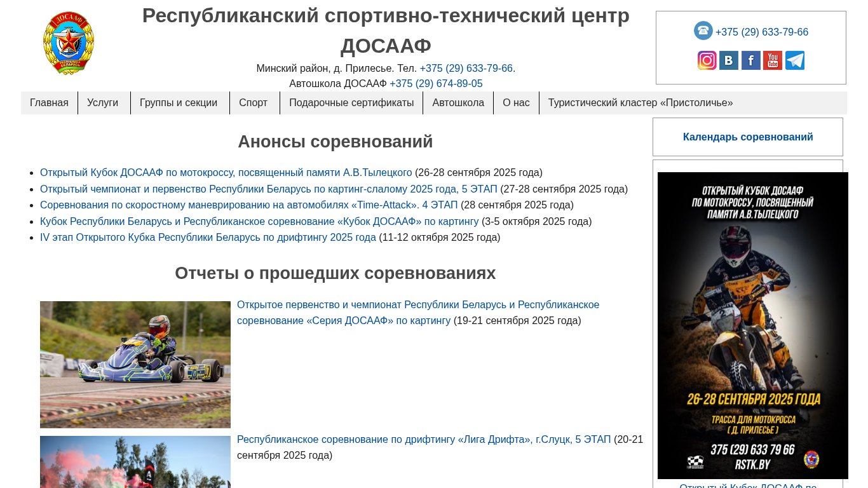Open the Услуги menu

104,103
